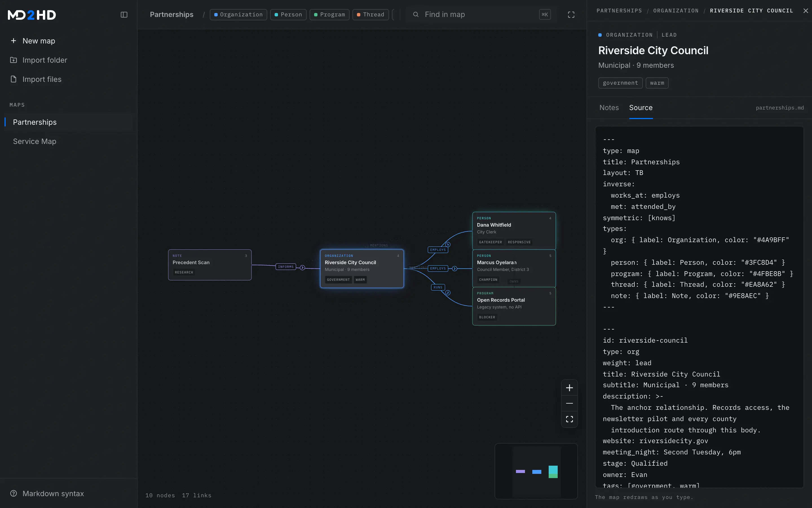Click the warm tag chip

click(x=657, y=83)
